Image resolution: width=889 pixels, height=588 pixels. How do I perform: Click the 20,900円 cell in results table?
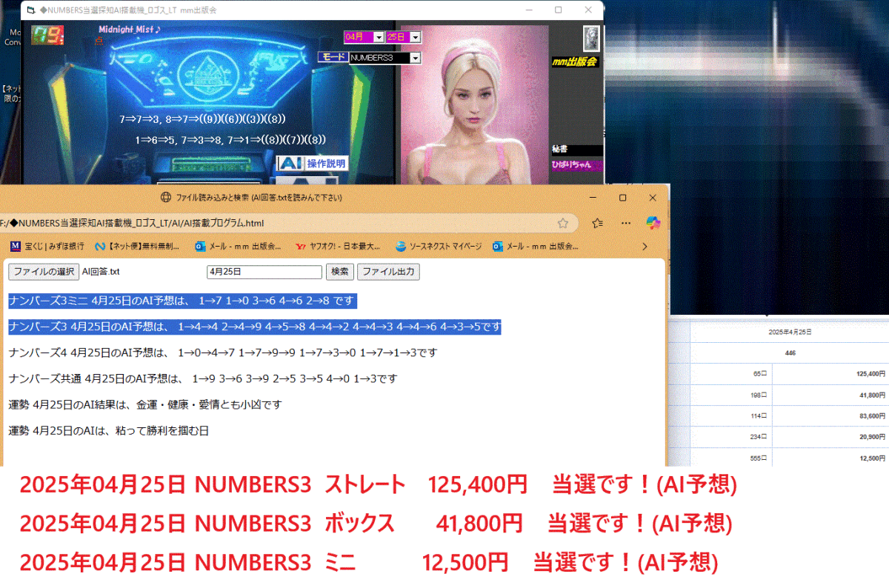click(830, 436)
